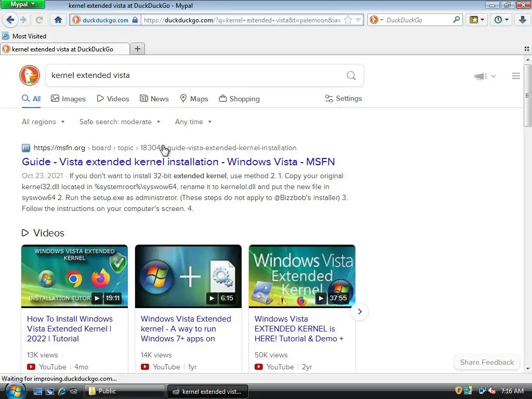The width and height of the screenshot is (532, 399).
Task: Open the Bookmarks menu button
Action: coord(477,20)
